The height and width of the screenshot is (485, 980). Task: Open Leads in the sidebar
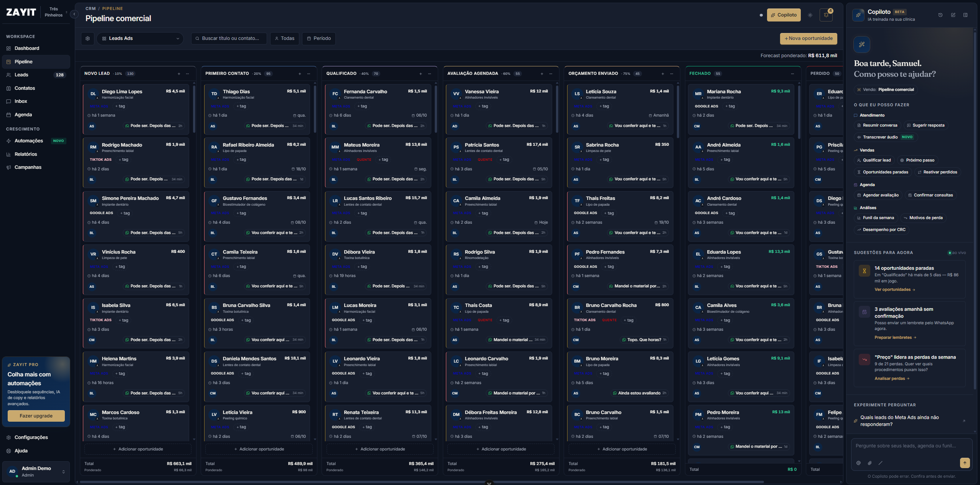36,75
